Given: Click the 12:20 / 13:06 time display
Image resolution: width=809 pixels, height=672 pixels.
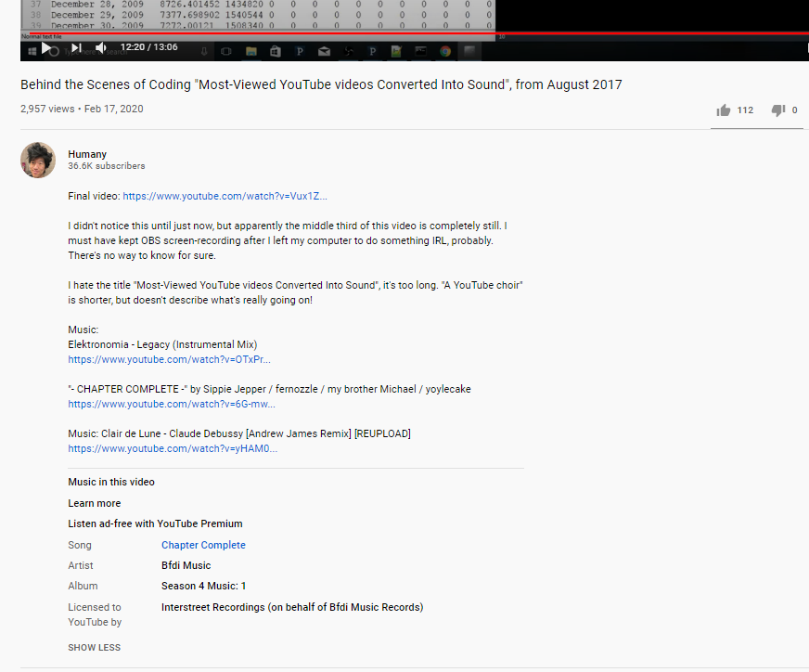Looking at the screenshot, I should point(149,47).
